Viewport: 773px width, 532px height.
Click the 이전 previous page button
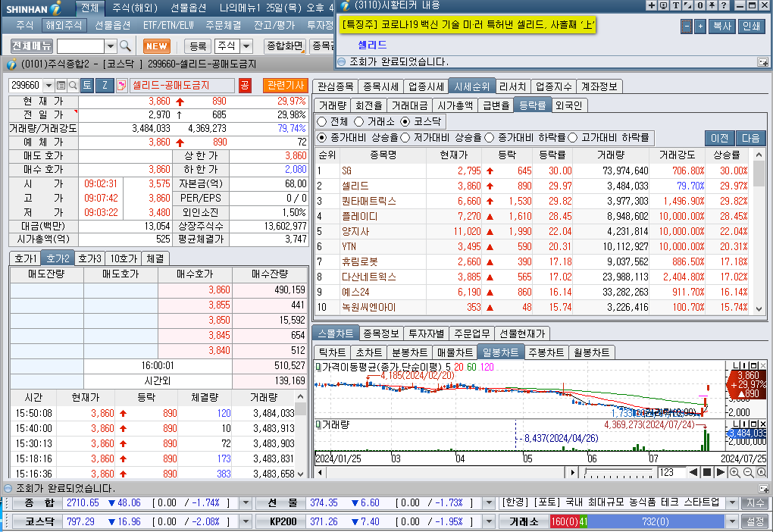pyautogui.click(x=720, y=138)
